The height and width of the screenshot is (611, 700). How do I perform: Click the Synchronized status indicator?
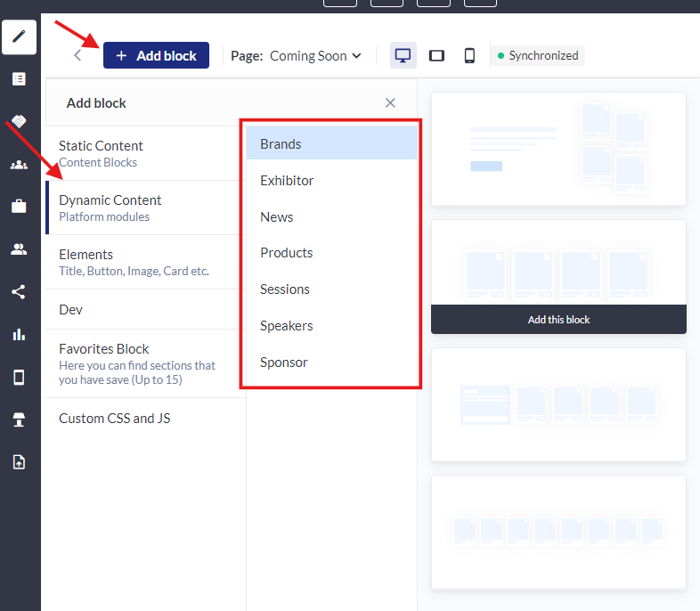pos(538,56)
